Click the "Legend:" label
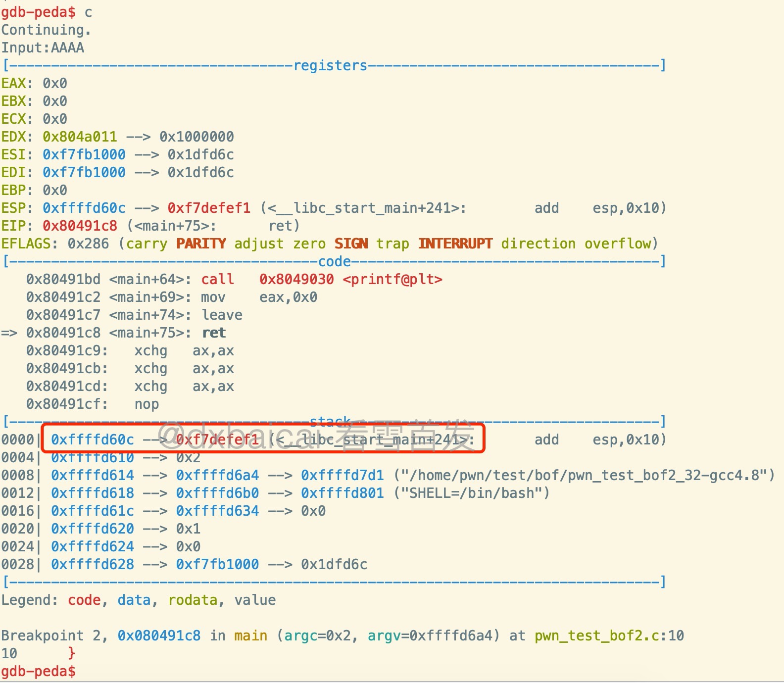784x683 pixels. 30,600
